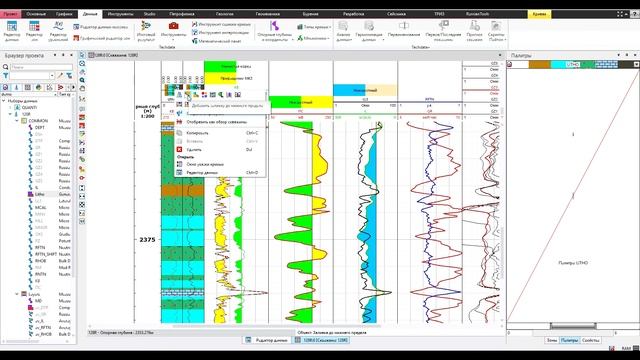Click the pencil edit-filter icon
The height and width of the screenshot is (360, 640).
pyautogui.click(x=60, y=76)
